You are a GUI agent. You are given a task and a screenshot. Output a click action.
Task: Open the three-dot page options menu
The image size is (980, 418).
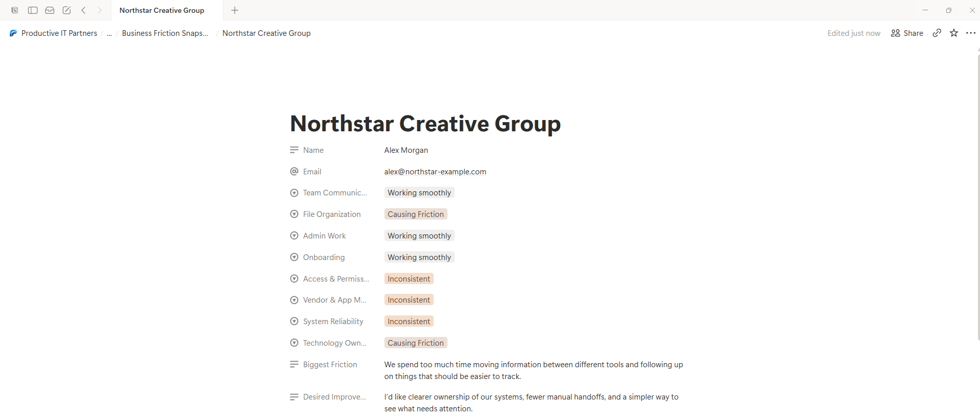coord(971,33)
